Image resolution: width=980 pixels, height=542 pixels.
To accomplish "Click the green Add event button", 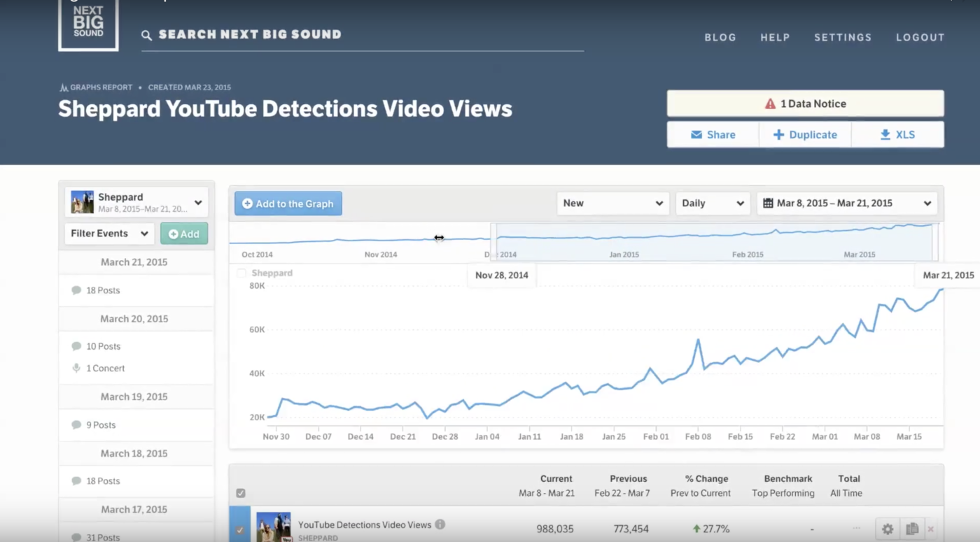I will tap(184, 234).
